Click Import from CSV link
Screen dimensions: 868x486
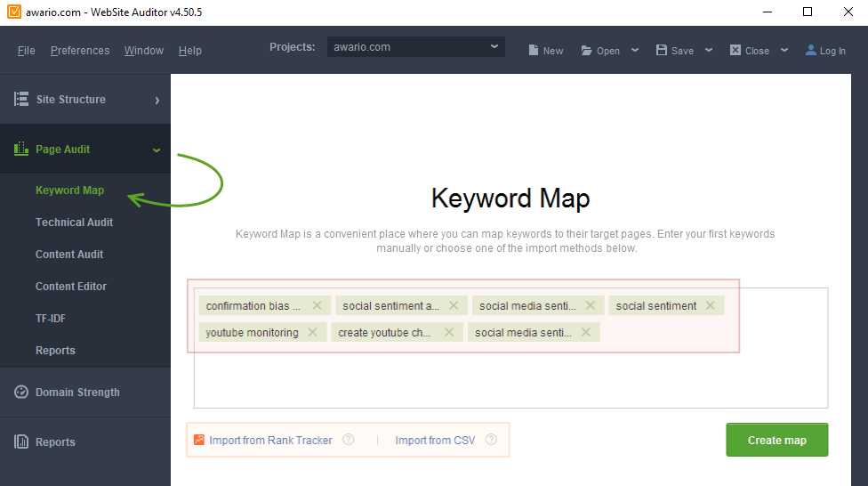point(435,440)
